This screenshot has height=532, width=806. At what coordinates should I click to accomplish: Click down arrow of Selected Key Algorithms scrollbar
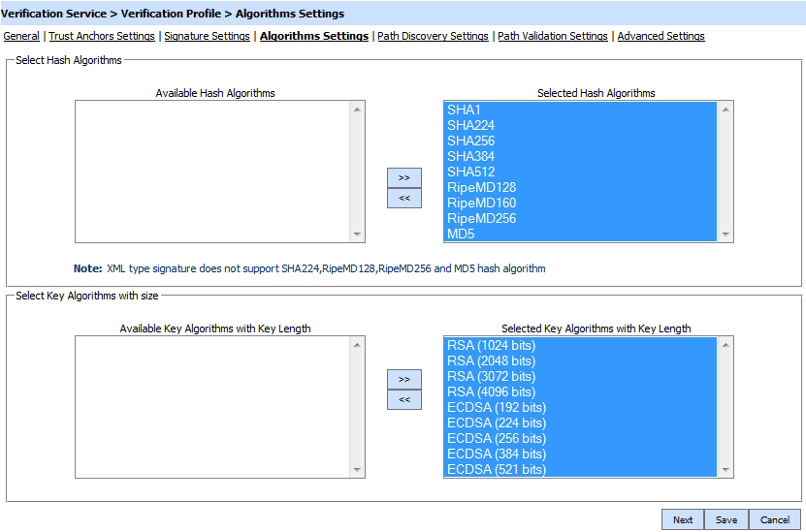[725, 469]
